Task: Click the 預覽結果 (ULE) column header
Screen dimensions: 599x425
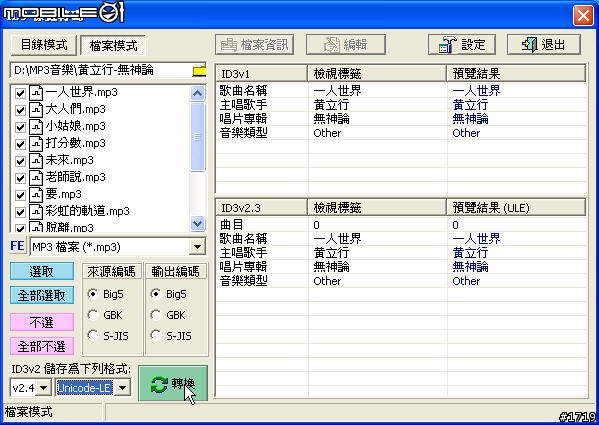Action: (x=516, y=208)
